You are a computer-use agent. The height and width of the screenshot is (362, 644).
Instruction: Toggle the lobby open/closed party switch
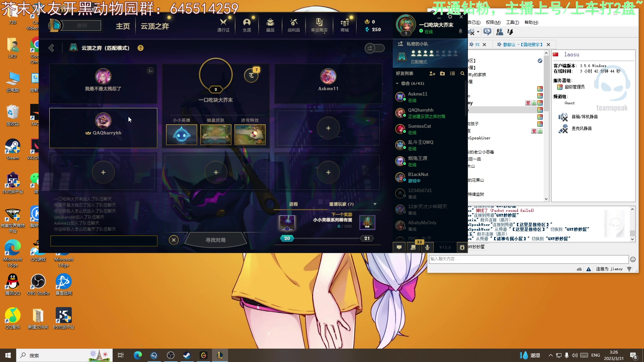click(x=375, y=48)
